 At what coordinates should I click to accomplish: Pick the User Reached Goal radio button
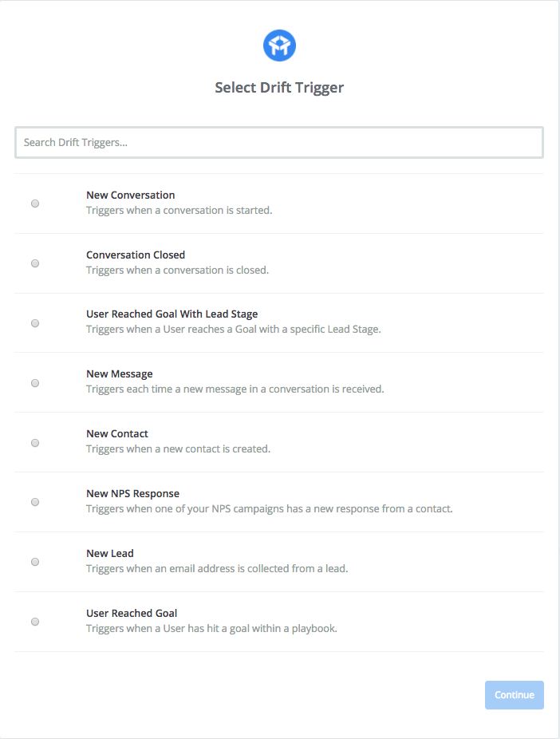tap(35, 622)
